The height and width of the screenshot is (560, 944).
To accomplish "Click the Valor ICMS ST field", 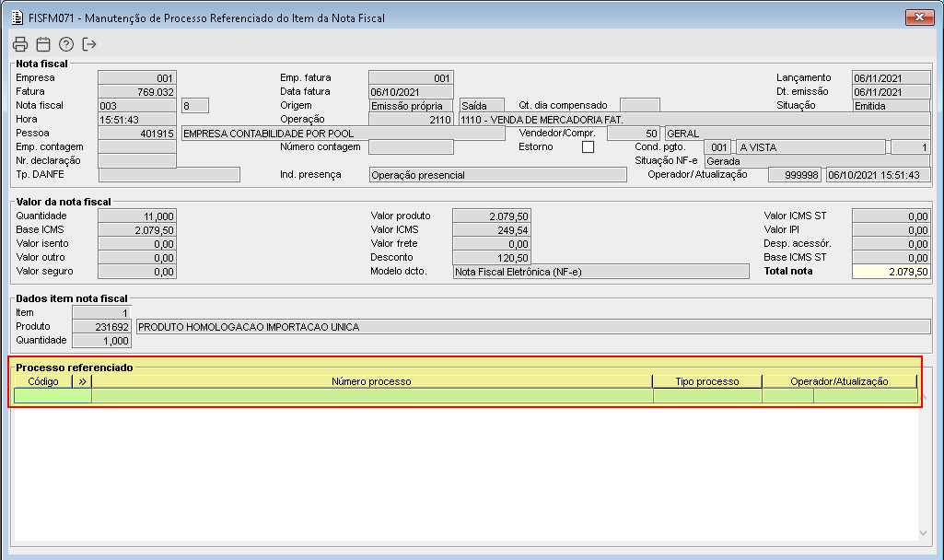I will [891, 216].
